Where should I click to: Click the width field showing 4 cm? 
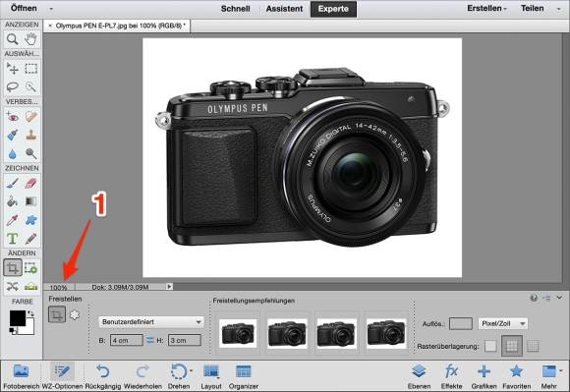pyautogui.click(x=126, y=340)
